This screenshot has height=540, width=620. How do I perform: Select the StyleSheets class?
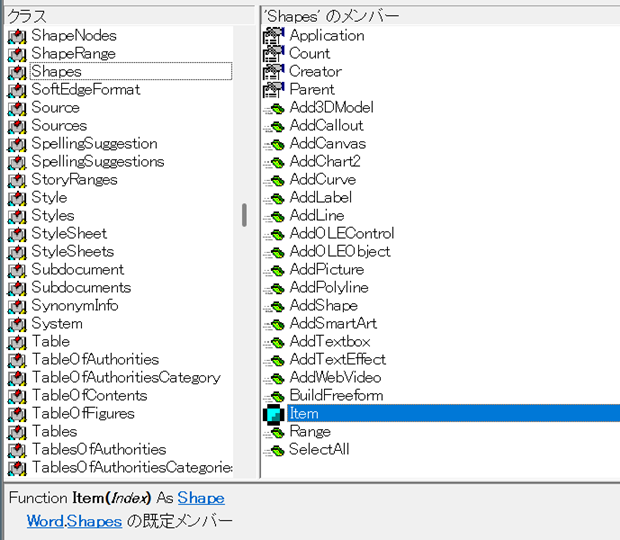click(73, 251)
